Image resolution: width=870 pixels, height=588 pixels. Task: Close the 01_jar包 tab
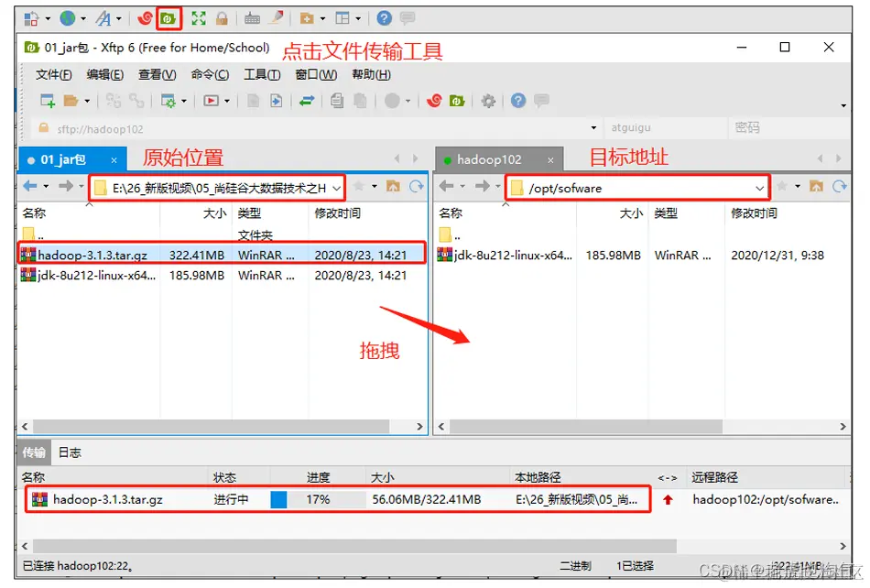(114, 160)
